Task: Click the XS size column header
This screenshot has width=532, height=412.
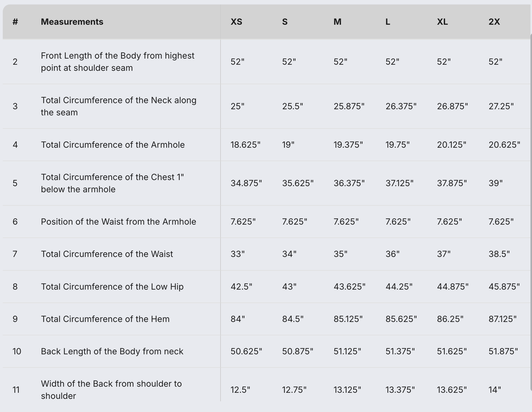Action: (236, 22)
